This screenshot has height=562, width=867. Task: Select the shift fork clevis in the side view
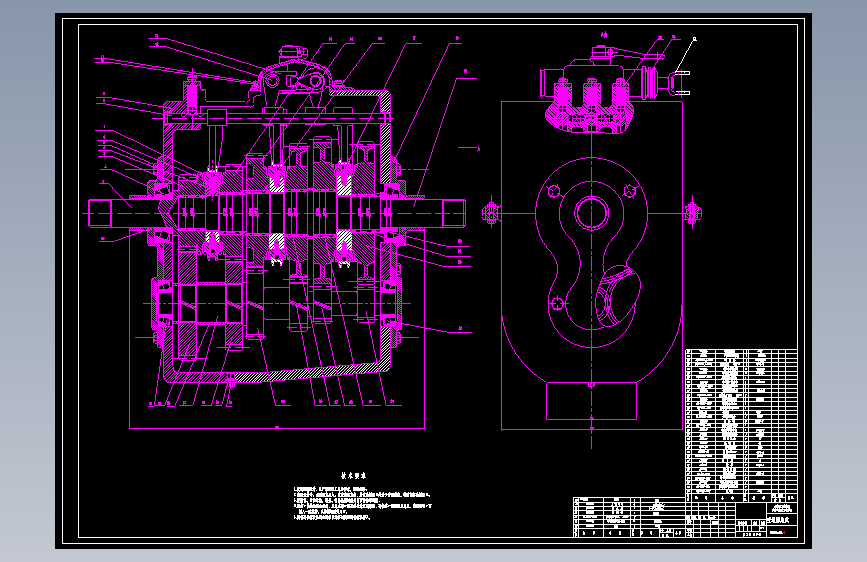click(x=681, y=83)
